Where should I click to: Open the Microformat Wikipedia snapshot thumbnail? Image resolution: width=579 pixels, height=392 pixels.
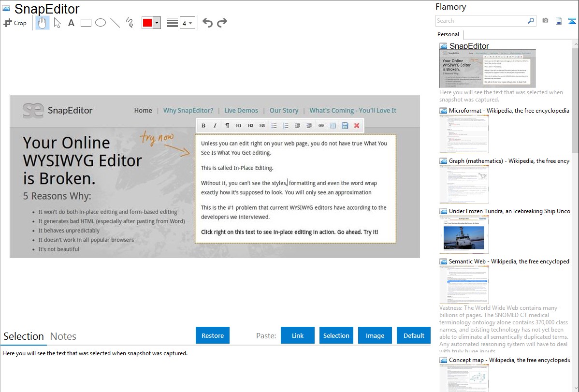tap(464, 134)
